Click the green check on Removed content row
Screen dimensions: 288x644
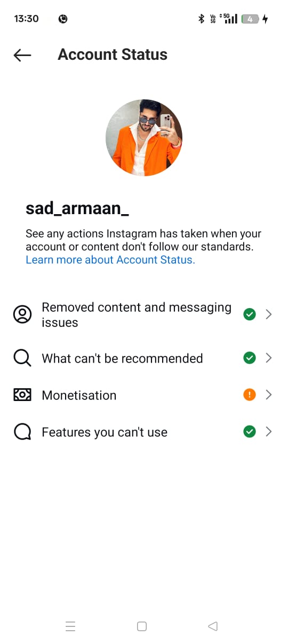pos(249,315)
